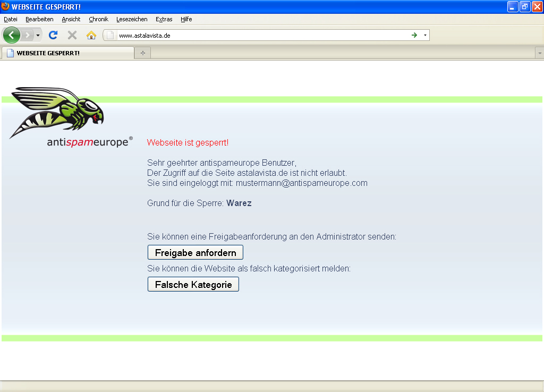Open the Extras menu
The height and width of the screenshot is (392, 544).
(x=164, y=19)
